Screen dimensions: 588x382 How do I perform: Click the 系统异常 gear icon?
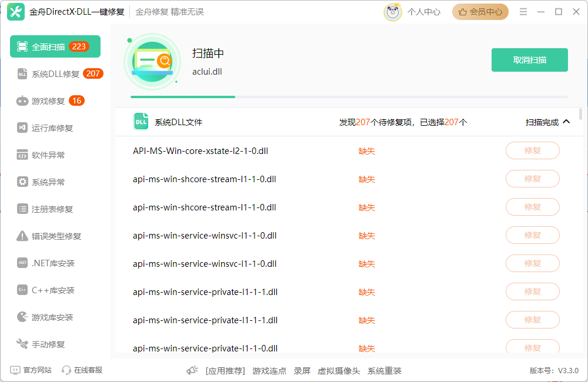[22, 182]
